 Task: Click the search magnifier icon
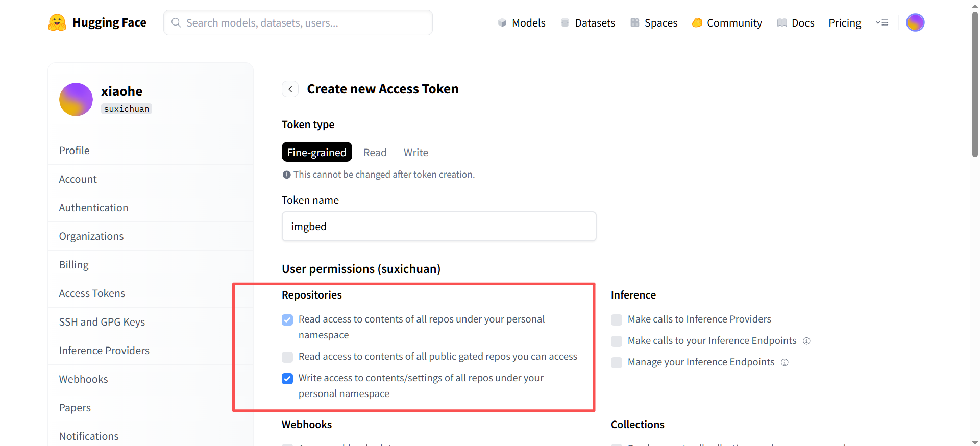click(x=176, y=22)
